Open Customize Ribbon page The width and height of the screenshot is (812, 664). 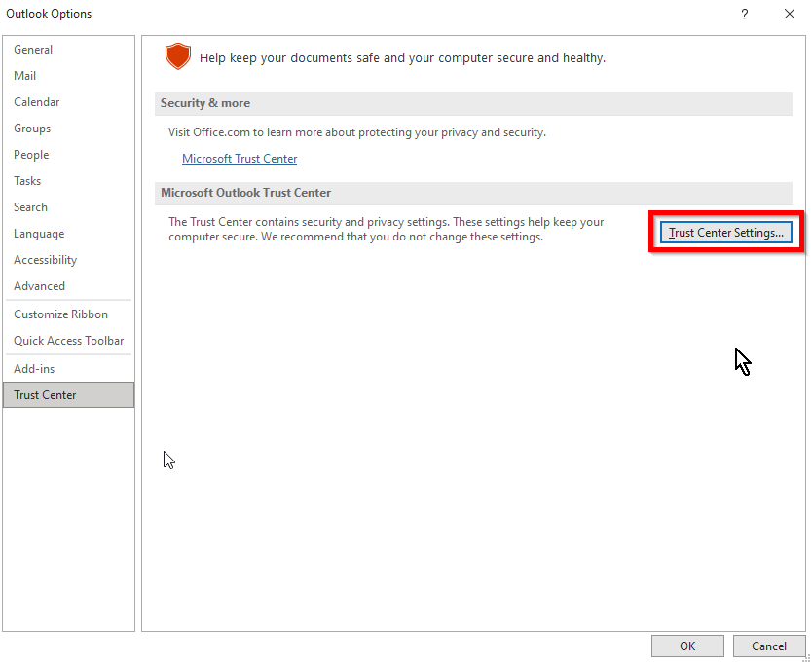click(x=60, y=314)
